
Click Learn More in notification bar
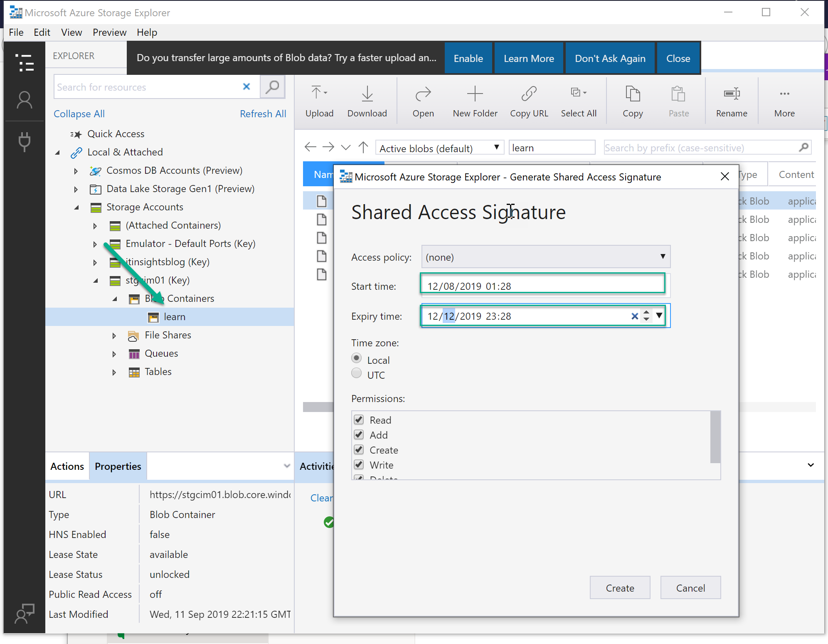pos(529,58)
